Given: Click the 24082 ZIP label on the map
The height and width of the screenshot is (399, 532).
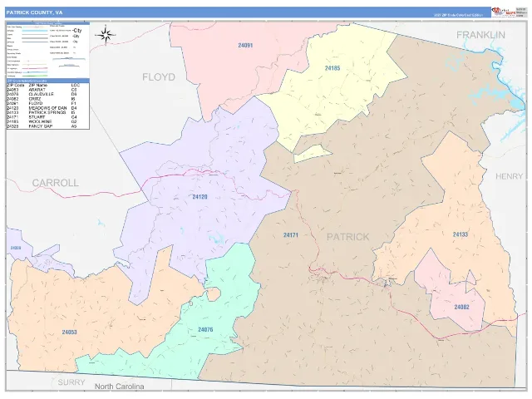Looking at the screenshot, I should (x=462, y=307).
